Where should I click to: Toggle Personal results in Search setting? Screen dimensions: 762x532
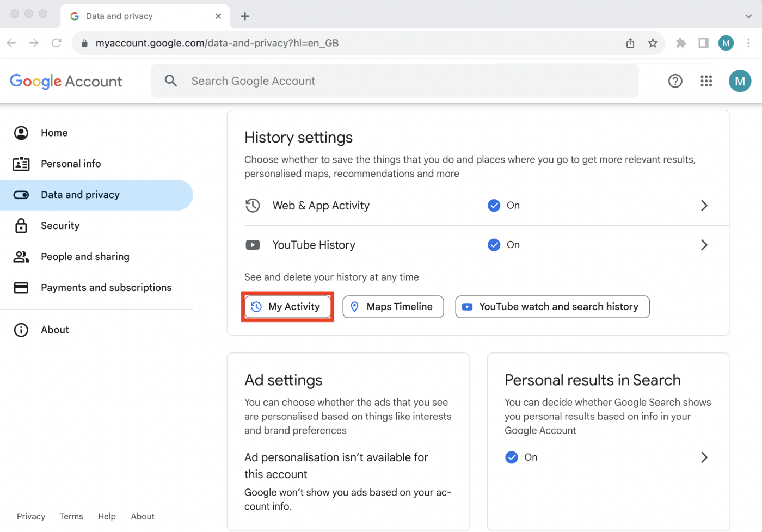511,457
